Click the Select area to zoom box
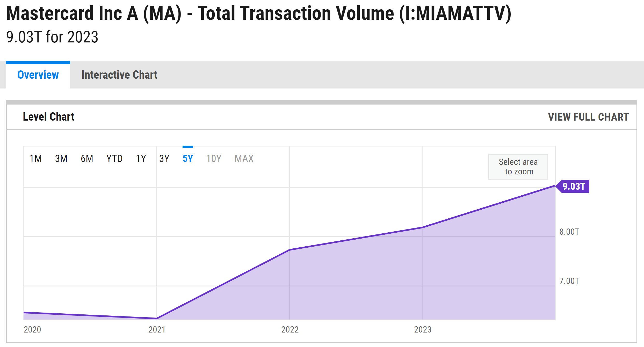The width and height of the screenshot is (644, 347). pyautogui.click(x=518, y=167)
